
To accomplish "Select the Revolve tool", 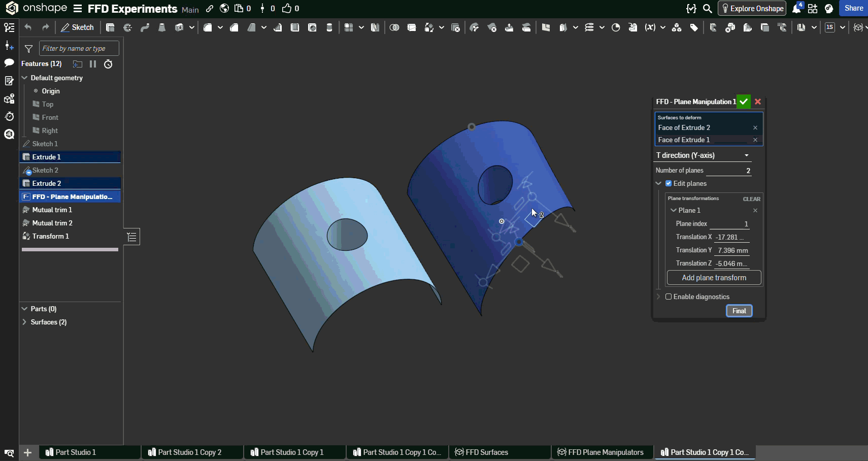I will coord(127,27).
